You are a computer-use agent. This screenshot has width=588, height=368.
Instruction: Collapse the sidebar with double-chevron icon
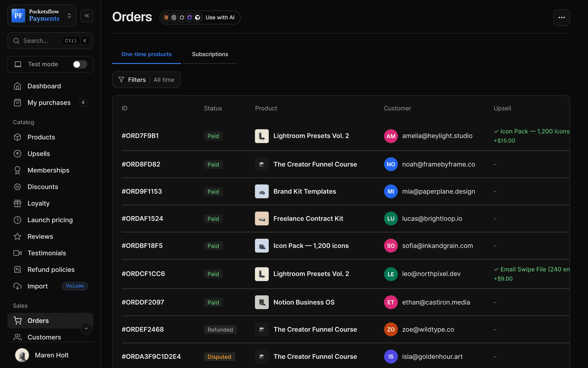(x=87, y=16)
